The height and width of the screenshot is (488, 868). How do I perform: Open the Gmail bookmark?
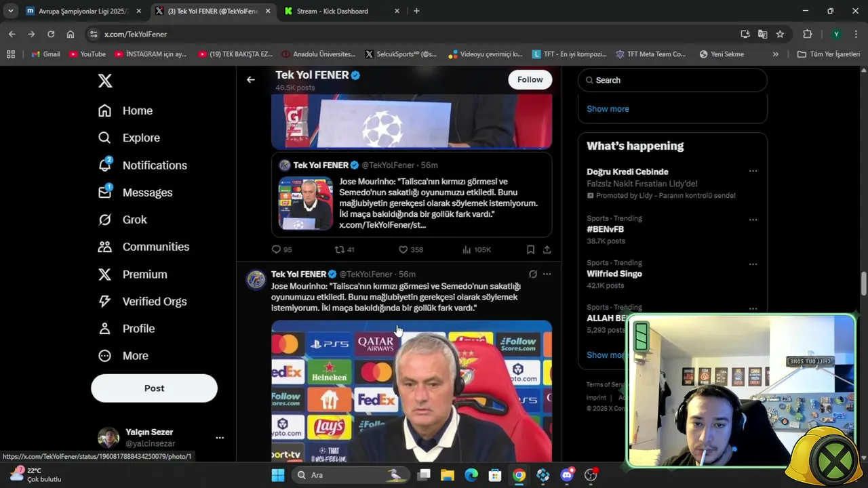(x=45, y=54)
